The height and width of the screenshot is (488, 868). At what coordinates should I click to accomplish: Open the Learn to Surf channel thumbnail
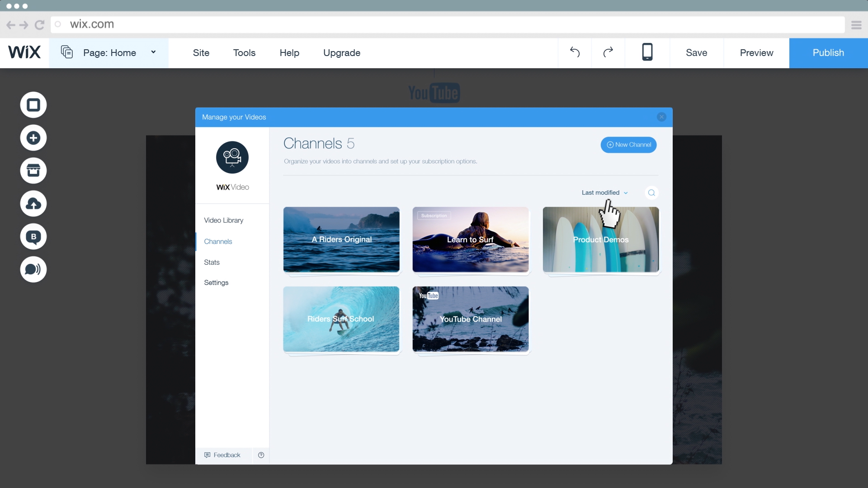point(470,240)
